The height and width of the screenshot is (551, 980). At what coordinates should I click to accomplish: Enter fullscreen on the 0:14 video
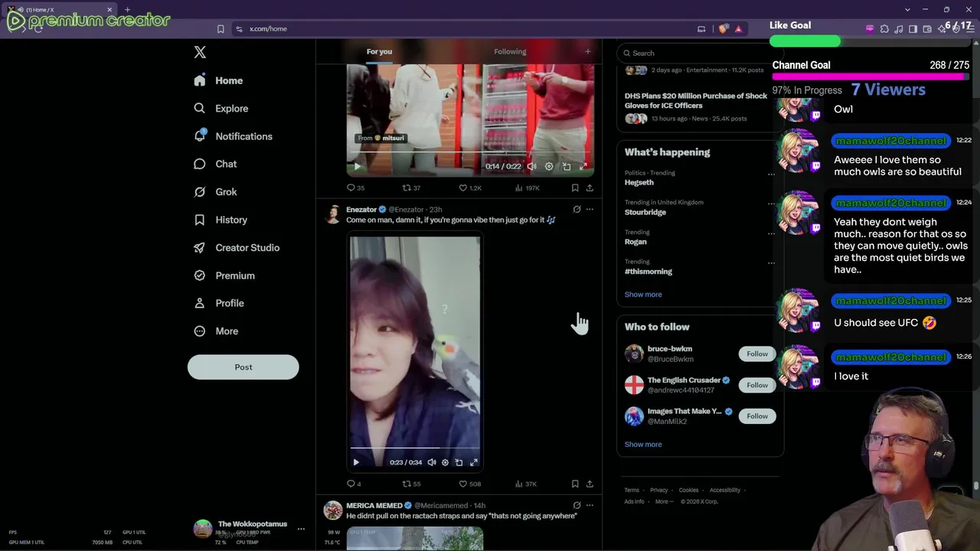pos(583,166)
